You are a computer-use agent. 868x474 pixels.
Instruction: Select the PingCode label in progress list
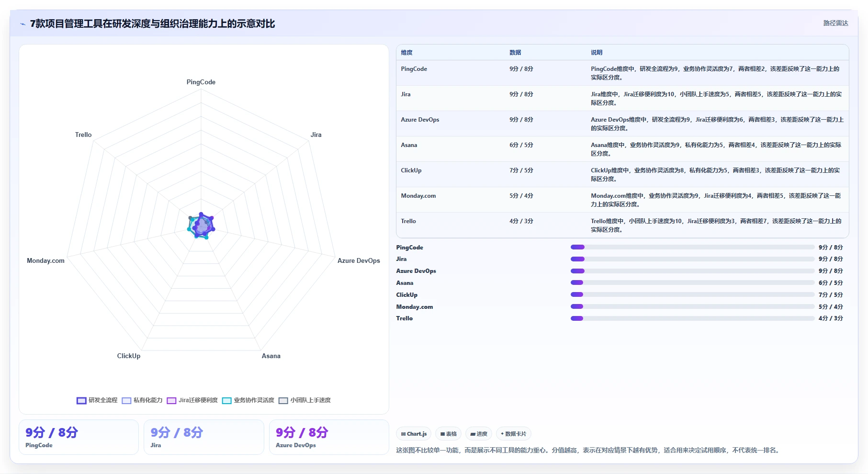[x=410, y=248]
